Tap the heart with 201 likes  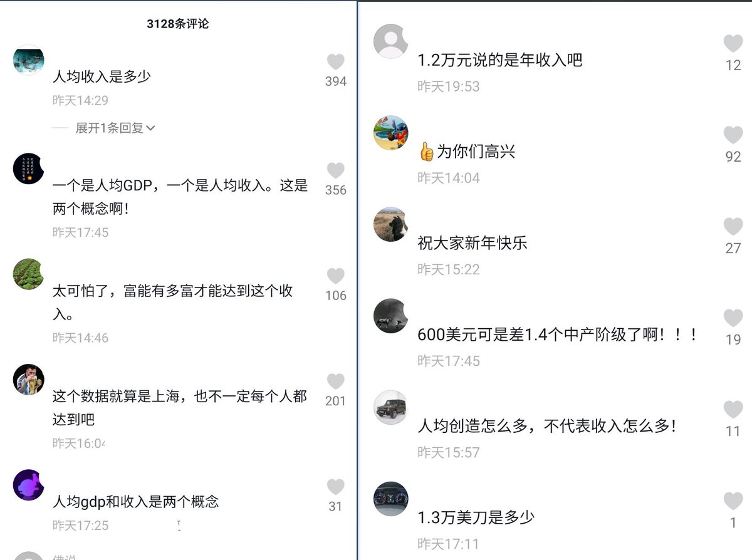pos(336,381)
